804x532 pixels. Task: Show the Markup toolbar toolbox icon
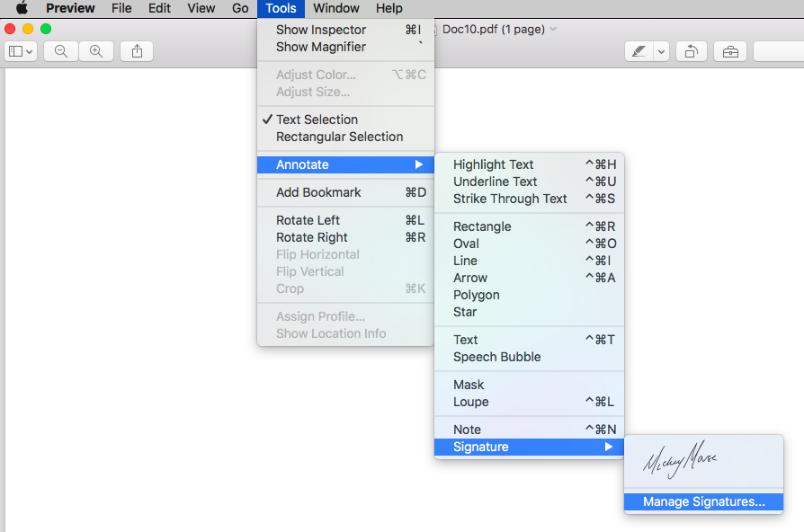pos(730,51)
